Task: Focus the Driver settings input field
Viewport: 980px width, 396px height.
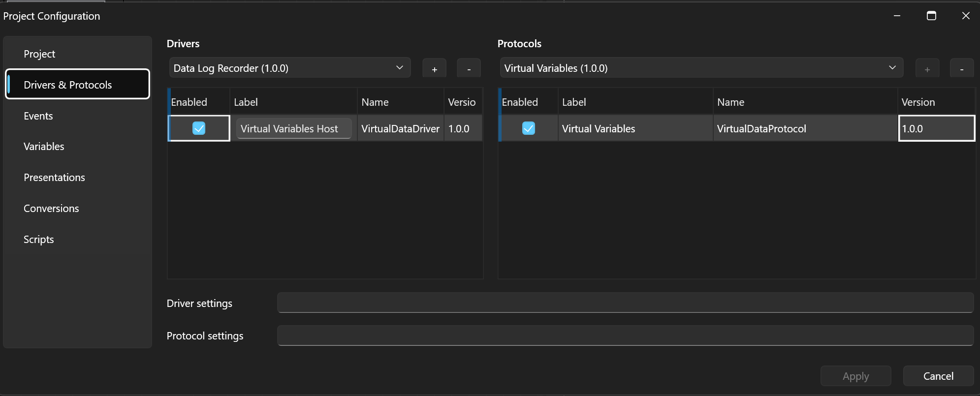Action: (625, 303)
